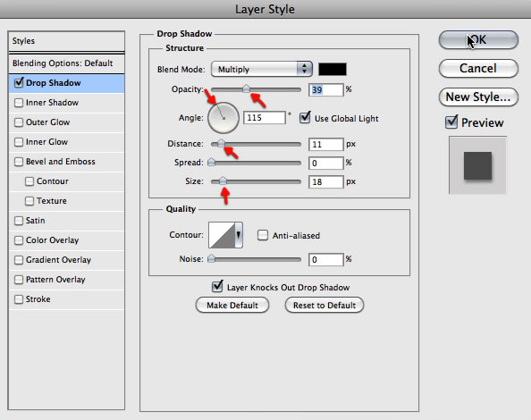Expand the Contour picker arrow

click(x=239, y=235)
